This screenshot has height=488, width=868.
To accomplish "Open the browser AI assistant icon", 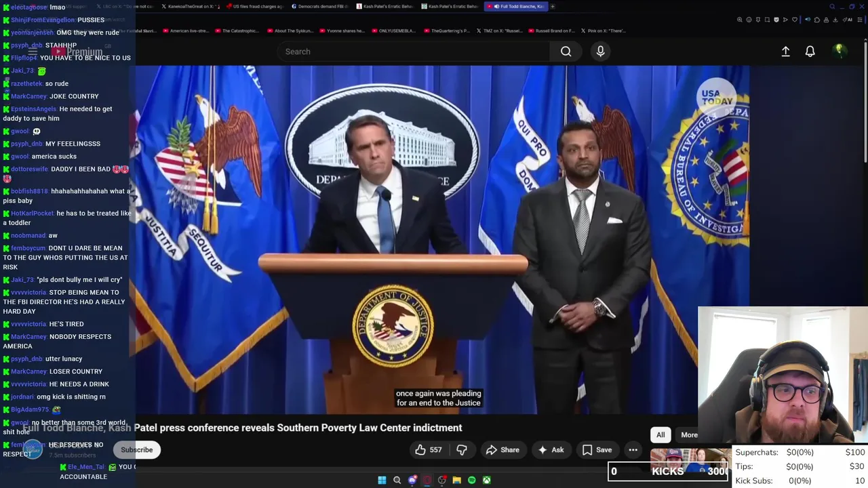I will coord(848,20).
